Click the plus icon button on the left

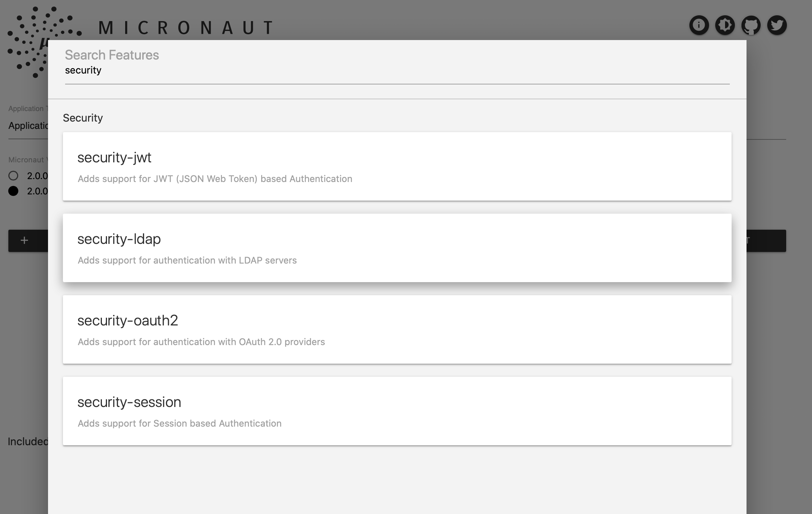click(x=24, y=240)
